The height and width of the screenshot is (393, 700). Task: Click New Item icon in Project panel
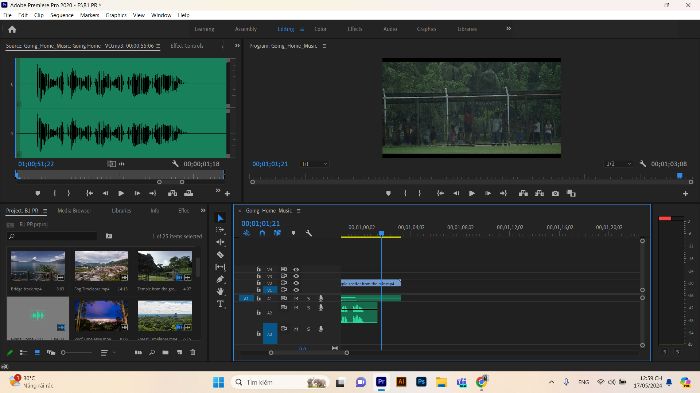point(179,352)
